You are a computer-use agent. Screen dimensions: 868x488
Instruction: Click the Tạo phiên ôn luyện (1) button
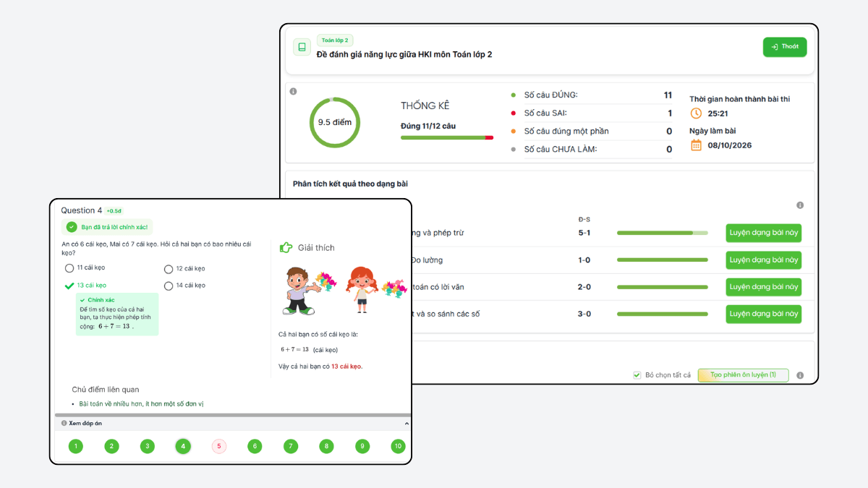(743, 375)
